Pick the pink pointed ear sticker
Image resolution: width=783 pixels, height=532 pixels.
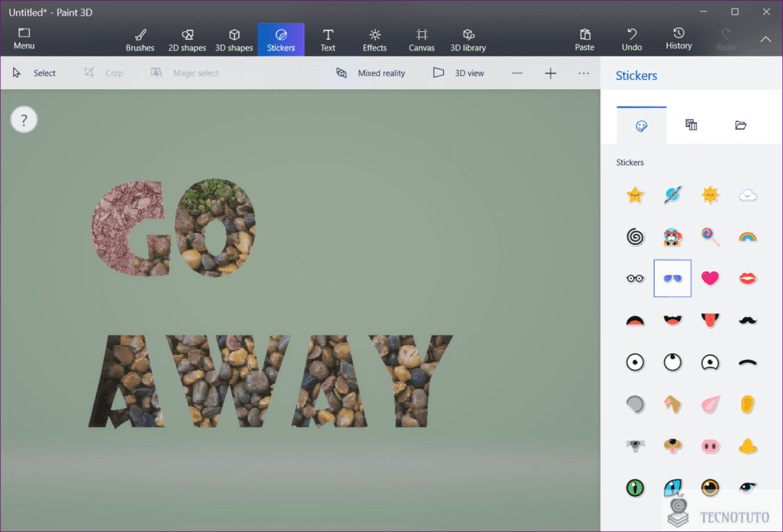click(710, 404)
